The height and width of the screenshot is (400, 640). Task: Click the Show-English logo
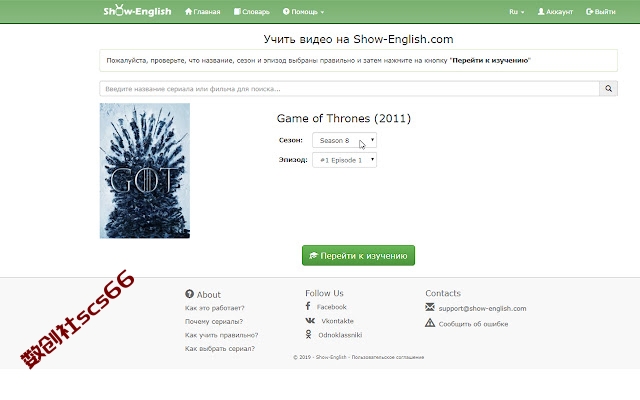pos(137,11)
